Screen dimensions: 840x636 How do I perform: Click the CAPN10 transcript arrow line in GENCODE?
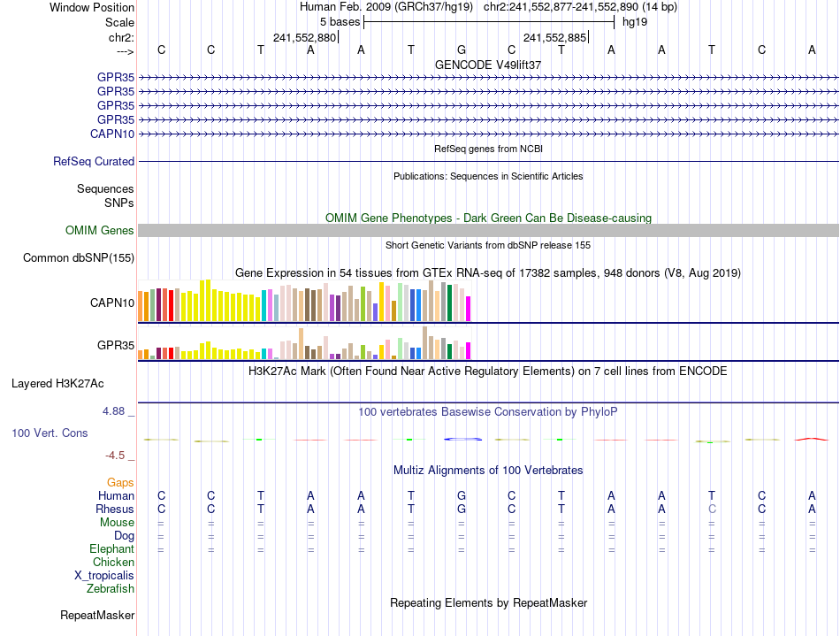[x=488, y=134]
